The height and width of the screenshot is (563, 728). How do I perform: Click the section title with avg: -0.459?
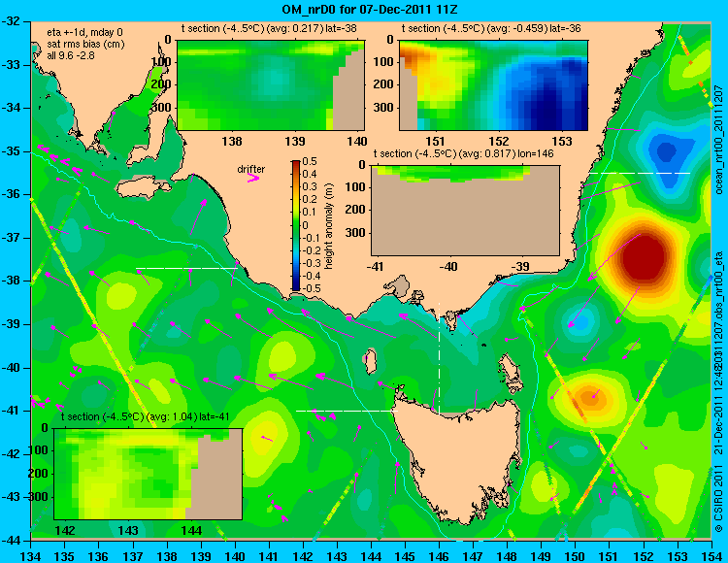(491, 29)
